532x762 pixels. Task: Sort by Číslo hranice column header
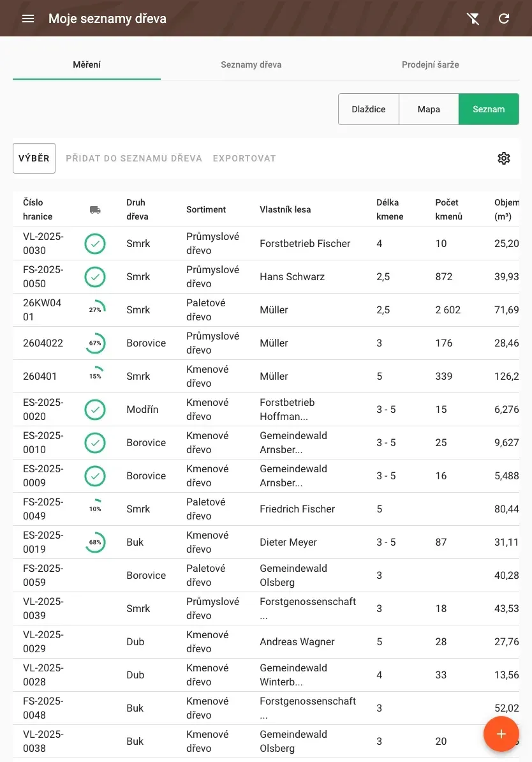pos(38,209)
